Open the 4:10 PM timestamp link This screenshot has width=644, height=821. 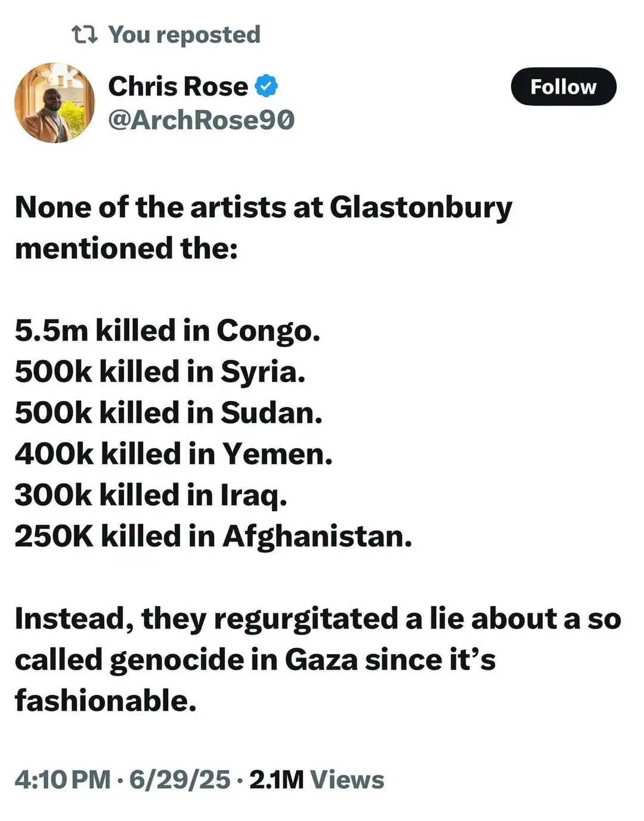[63, 779]
